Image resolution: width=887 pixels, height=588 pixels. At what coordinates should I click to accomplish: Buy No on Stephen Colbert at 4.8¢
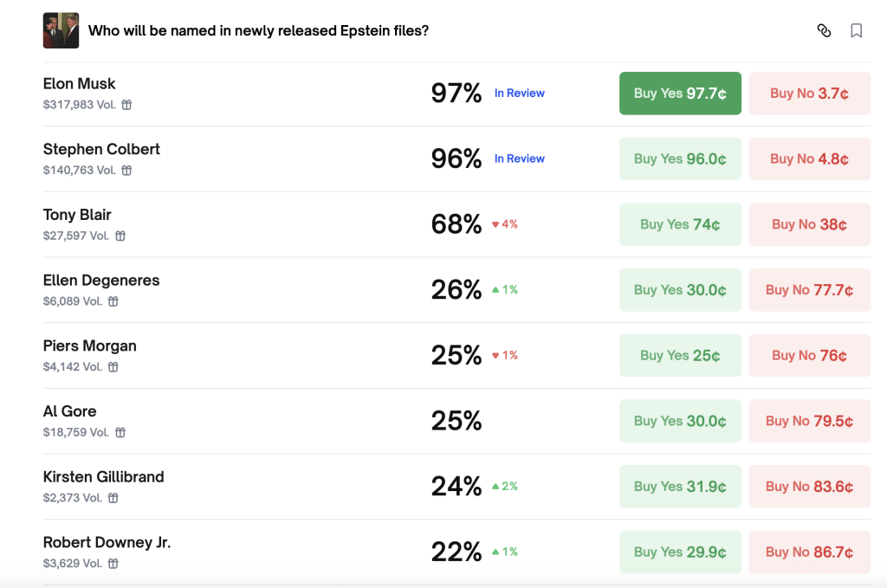(809, 159)
